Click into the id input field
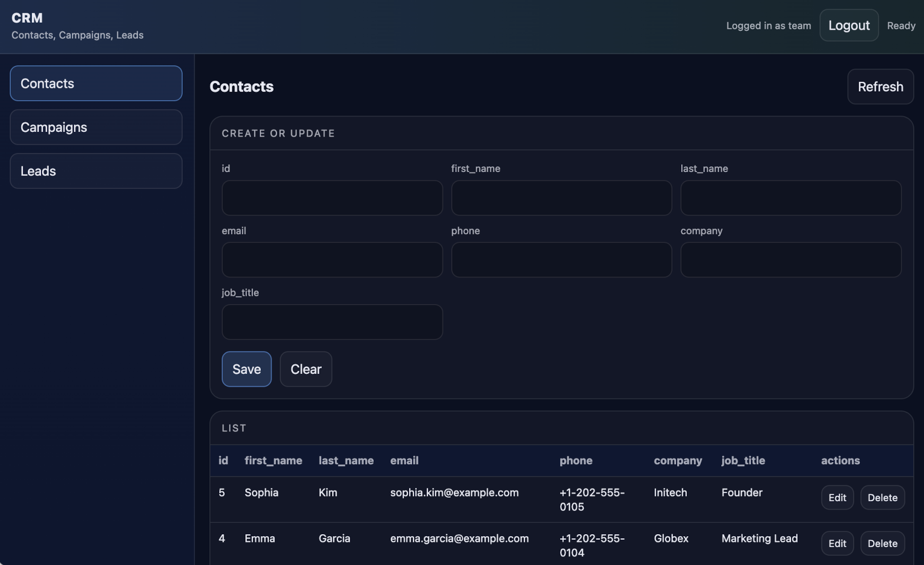The height and width of the screenshot is (565, 924). click(332, 198)
